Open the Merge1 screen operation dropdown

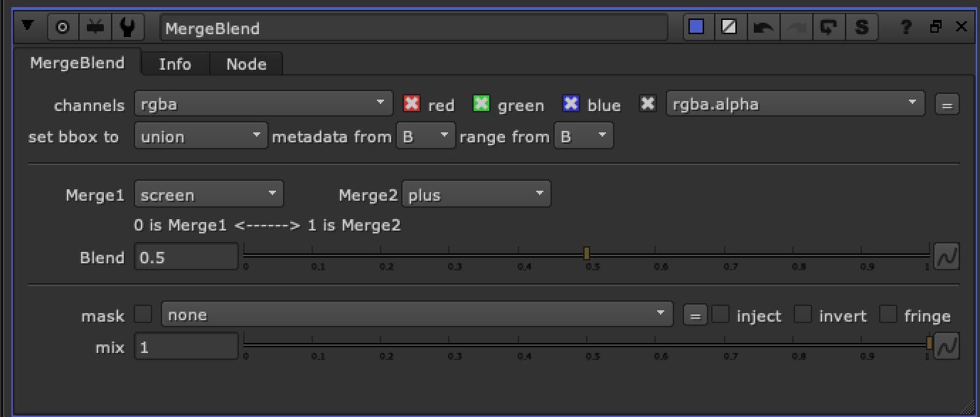pyautogui.click(x=208, y=193)
